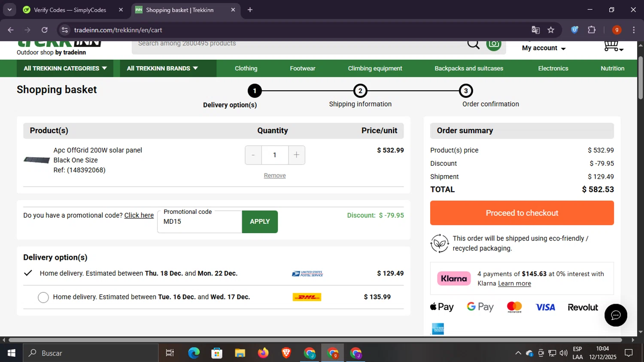The width and height of the screenshot is (644, 362).
Task: Open Backpacks and suitcases category
Action: 469,68
